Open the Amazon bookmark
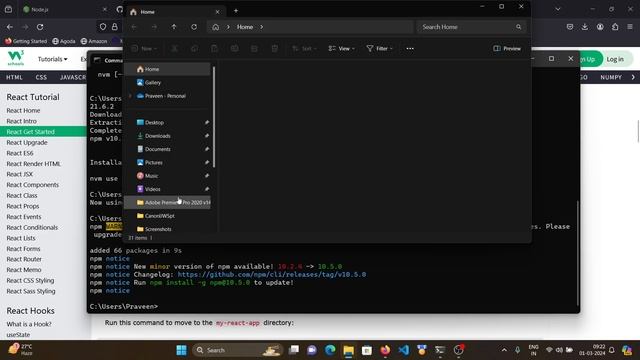 [x=94, y=41]
